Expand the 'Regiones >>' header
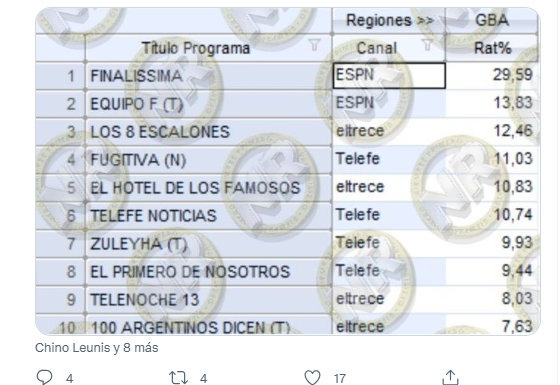This screenshot has height=385, width=560. [389, 20]
